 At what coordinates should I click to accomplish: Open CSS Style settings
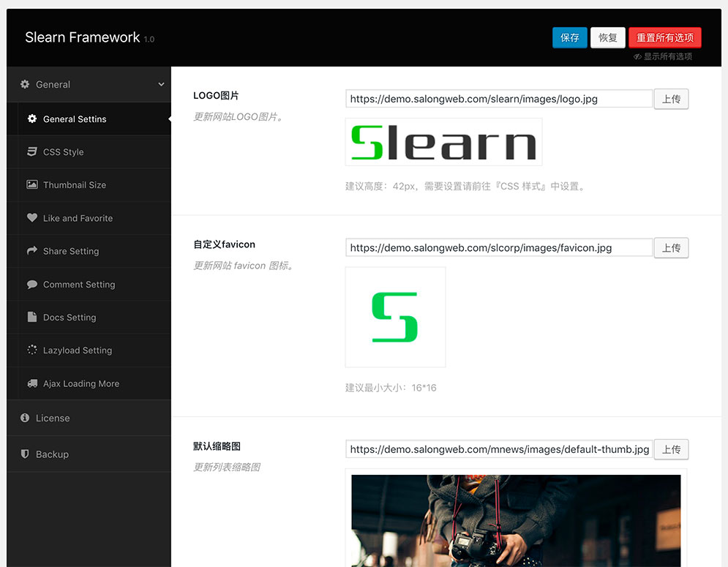(89, 152)
